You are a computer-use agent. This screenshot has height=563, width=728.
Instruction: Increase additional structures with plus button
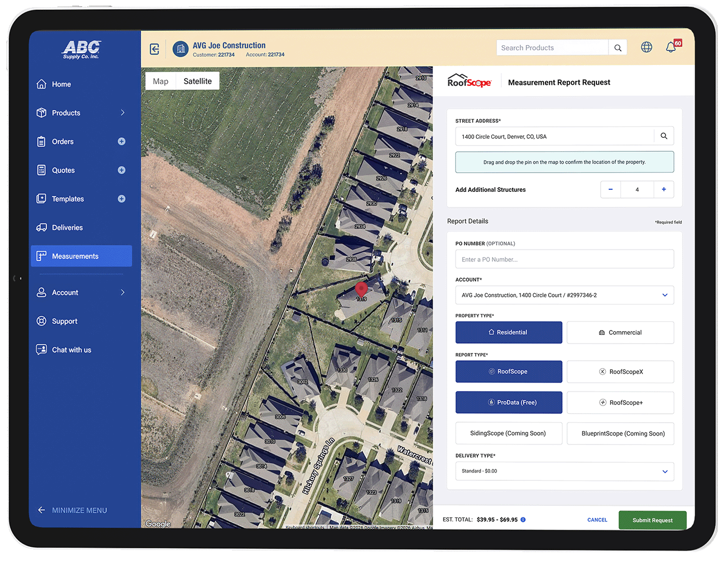tap(664, 190)
